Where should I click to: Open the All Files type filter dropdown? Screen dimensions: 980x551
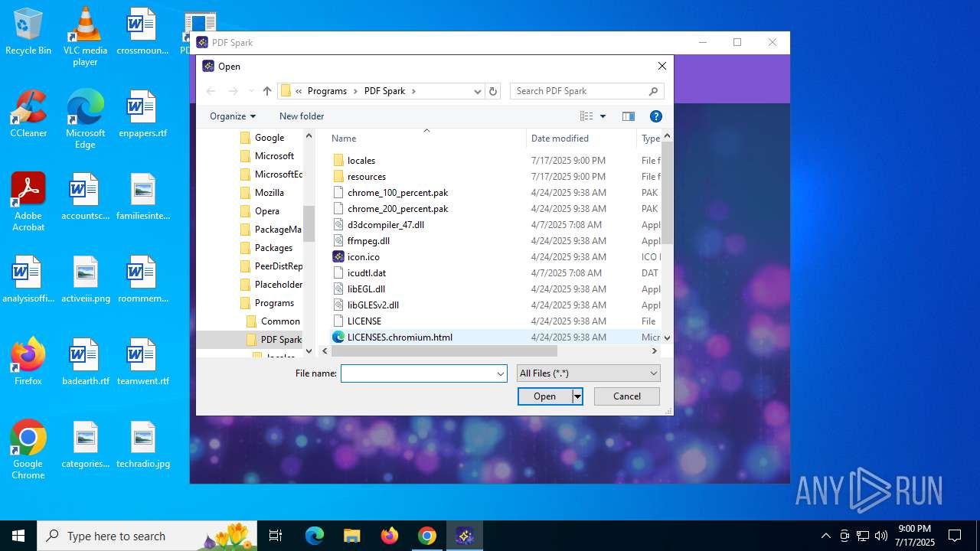(588, 373)
